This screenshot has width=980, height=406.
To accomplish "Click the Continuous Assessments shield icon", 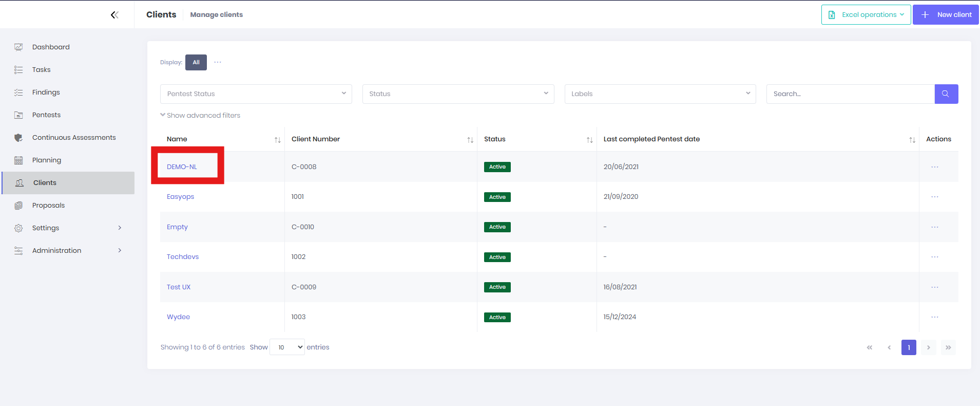I will click(x=19, y=138).
